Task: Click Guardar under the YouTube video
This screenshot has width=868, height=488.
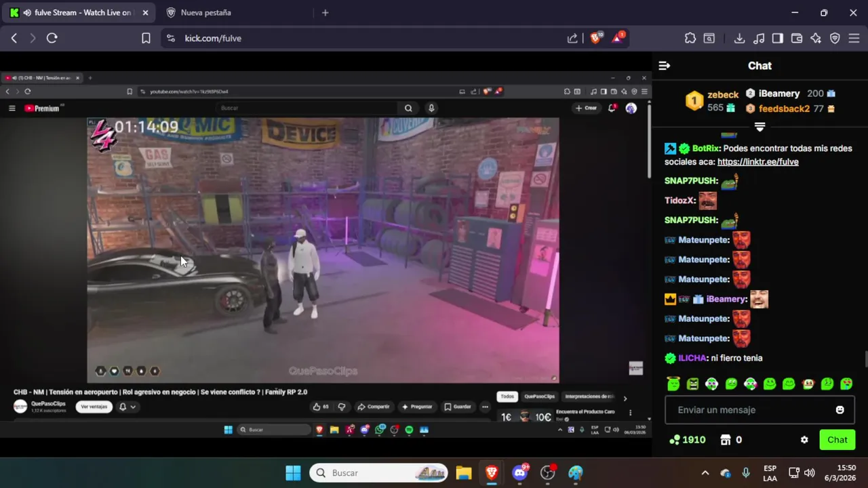Action: pyautogui.click(x=458, y=407)
